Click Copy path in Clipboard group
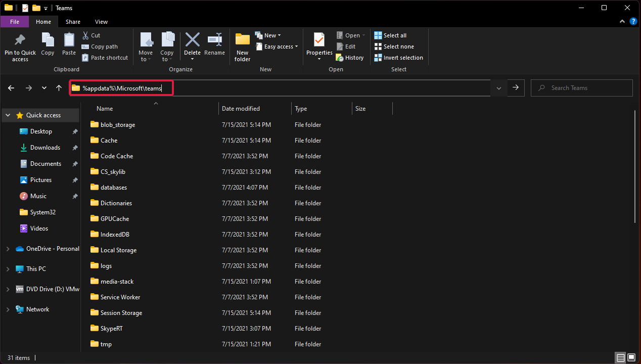The image size is (641, 364). pyautogui.click(x=100, y=47)
